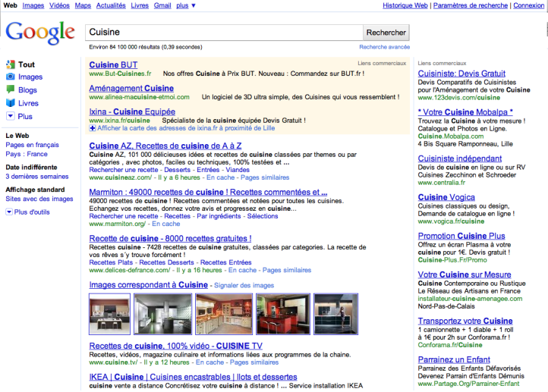Open Votre Cuisine Mobalpa ad
The image size is (548, 392).
point(465,112)
